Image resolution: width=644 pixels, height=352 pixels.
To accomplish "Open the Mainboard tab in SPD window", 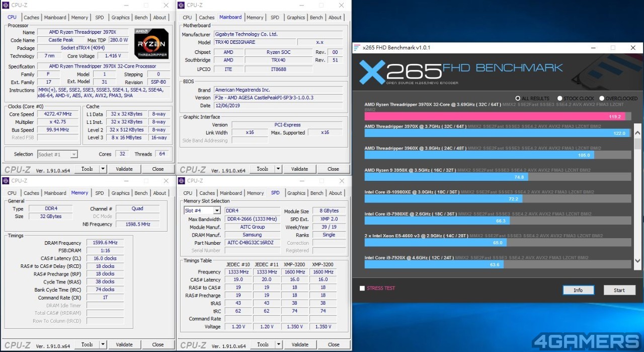I will coord(231,193).
